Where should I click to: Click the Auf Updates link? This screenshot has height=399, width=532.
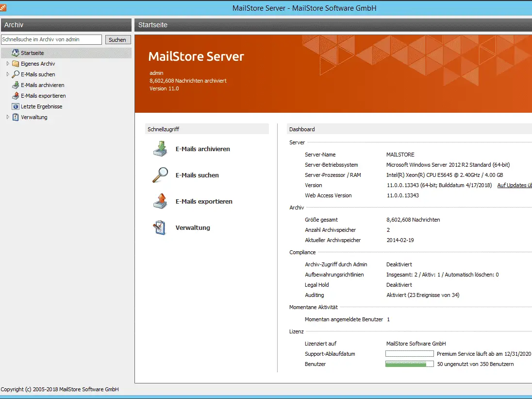(x=515, y=185)
